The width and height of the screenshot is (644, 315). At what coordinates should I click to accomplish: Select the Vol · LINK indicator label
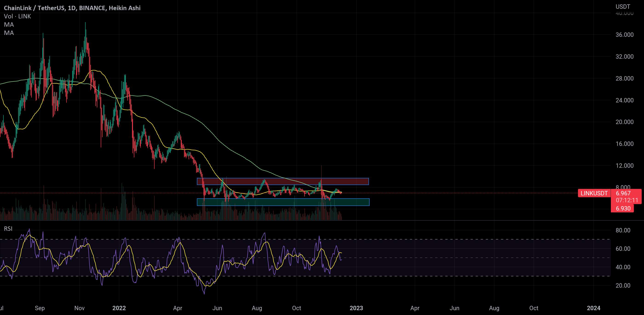tap(17, 17)
